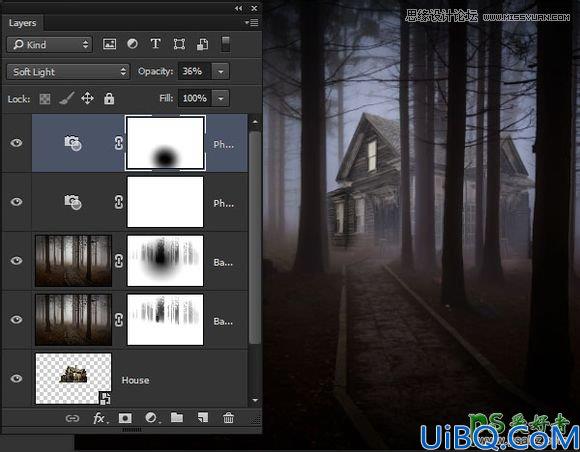Filter layers by adjustment layer type
Viewport: 580px width, 452px height.
(x=132, y=44)
